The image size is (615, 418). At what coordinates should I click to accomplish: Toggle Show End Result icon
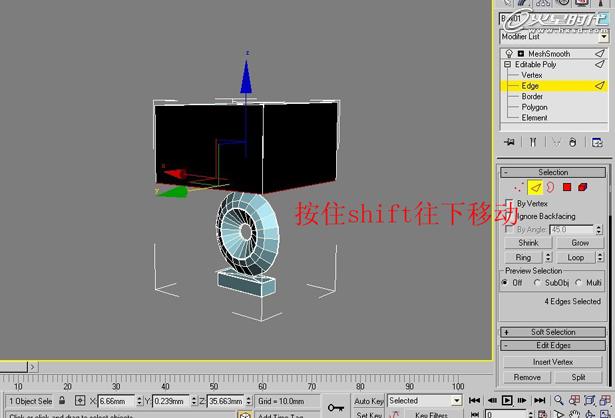[x=534, y=143]
